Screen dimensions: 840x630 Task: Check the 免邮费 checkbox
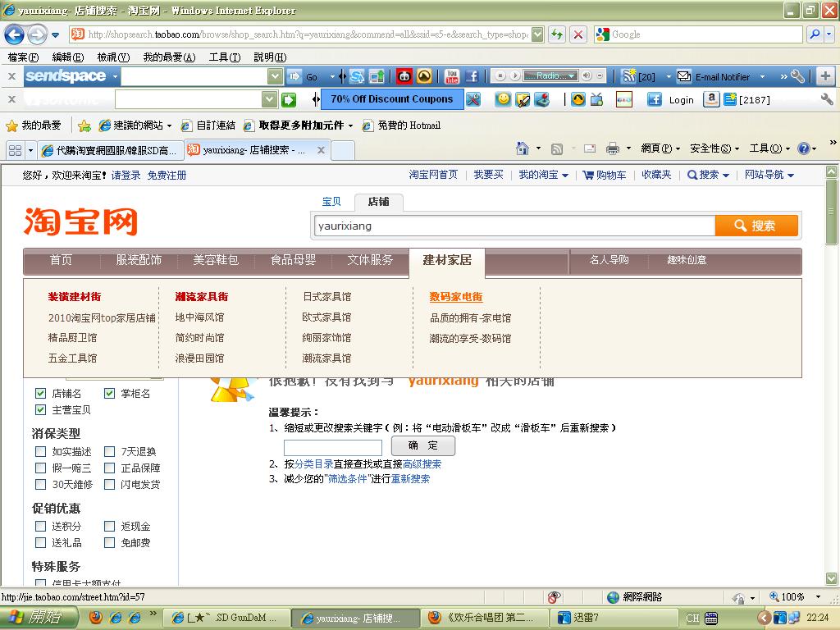click(x=109, y=543)
